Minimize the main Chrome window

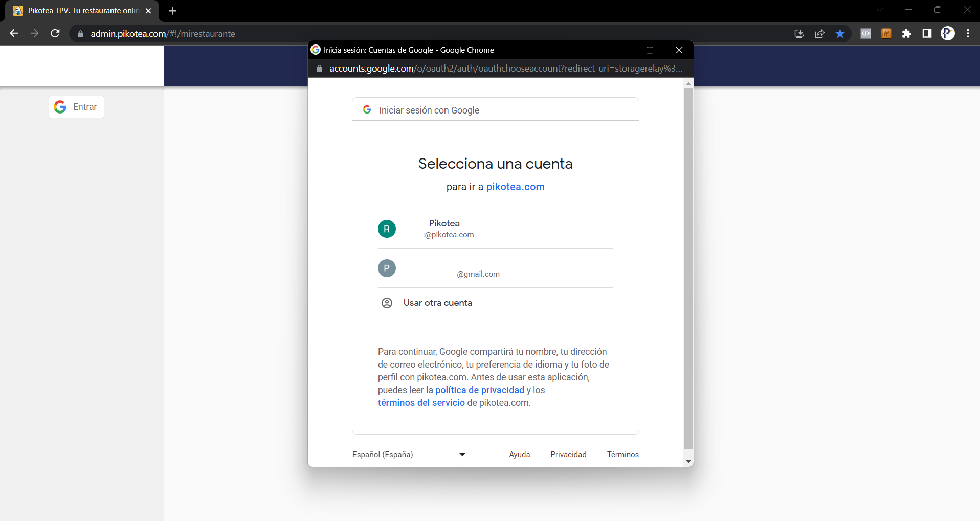point(908,10)
